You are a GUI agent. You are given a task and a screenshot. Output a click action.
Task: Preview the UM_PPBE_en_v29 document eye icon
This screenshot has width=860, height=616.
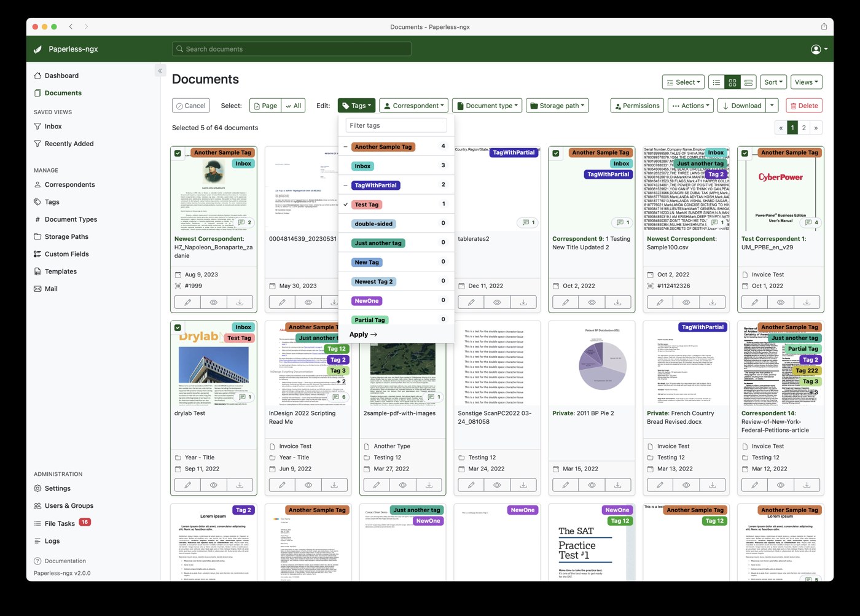(781, 302)
